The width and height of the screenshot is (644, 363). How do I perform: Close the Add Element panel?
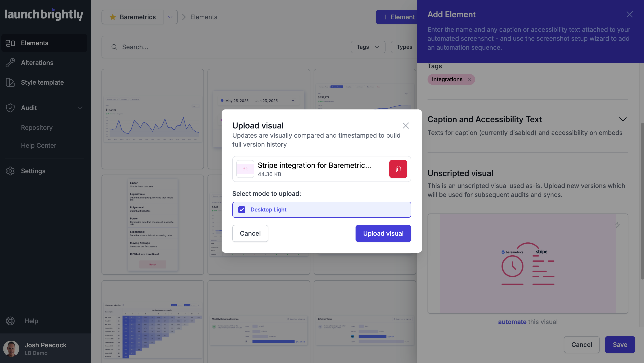pos(629,14)
